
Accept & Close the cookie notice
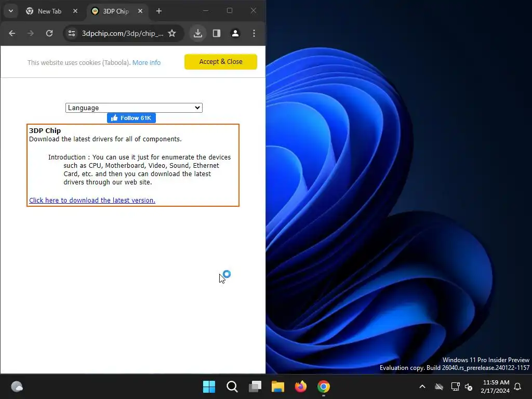pyautogui.click(x=220, y=62)
